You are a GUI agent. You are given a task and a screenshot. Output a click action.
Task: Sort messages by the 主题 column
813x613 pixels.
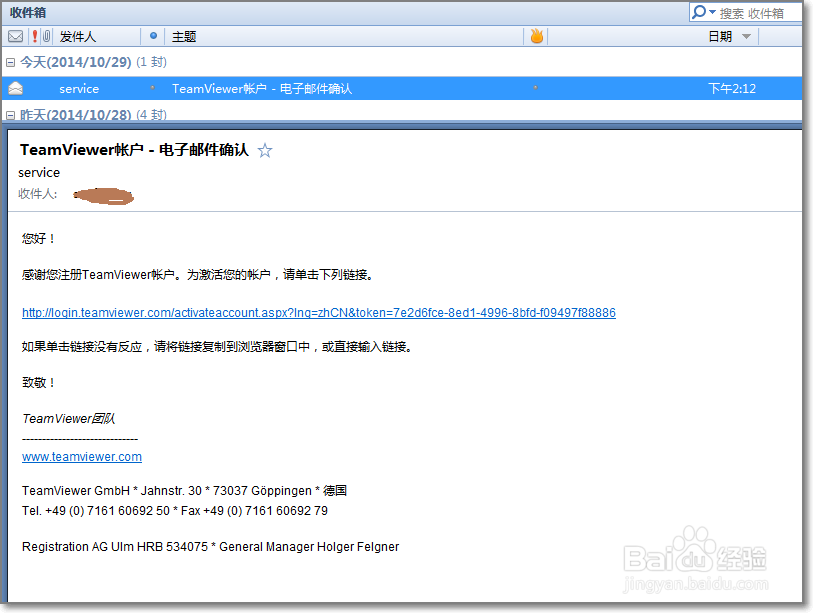pos(183,36)
